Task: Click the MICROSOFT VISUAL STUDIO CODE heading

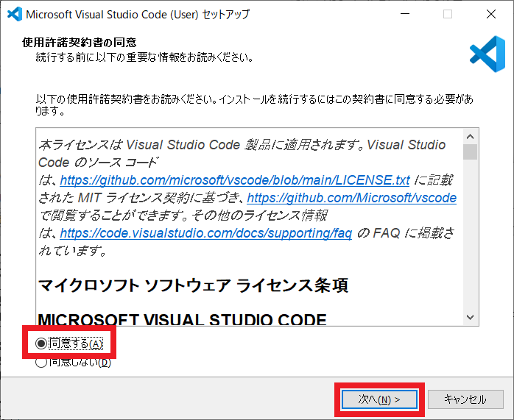Action: (x=183, y=319)
